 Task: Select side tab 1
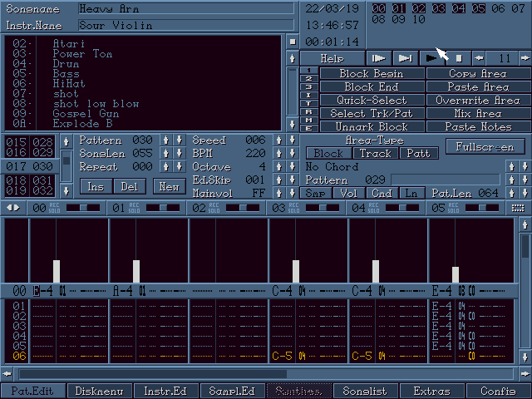pyautogui.click(x=308, y=70)
